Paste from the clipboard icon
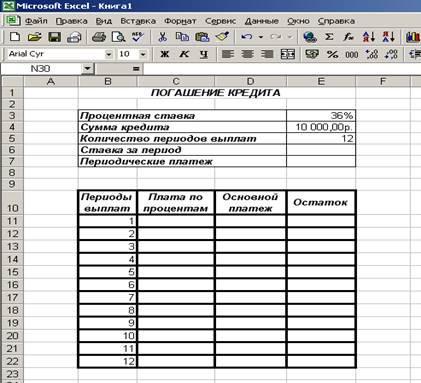 (x=202, y=37)
